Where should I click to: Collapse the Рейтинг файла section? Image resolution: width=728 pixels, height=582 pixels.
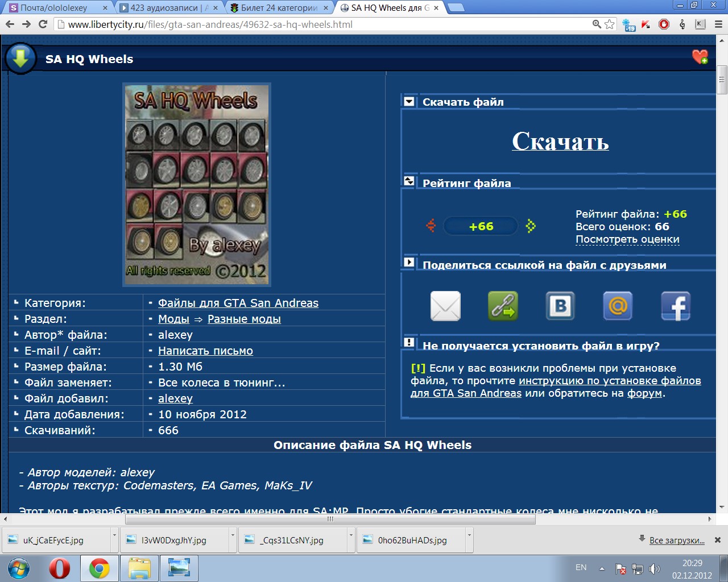click(x=409, y=181)
